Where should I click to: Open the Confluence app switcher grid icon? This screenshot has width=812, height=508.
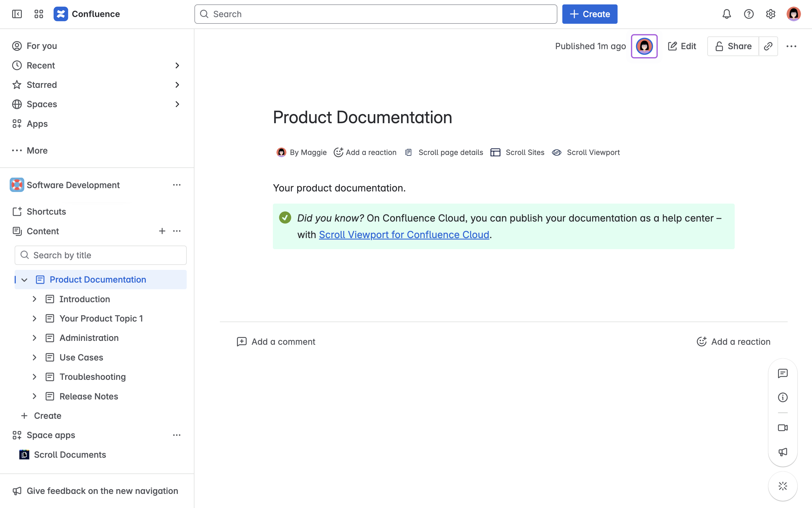tap(38, 14)
